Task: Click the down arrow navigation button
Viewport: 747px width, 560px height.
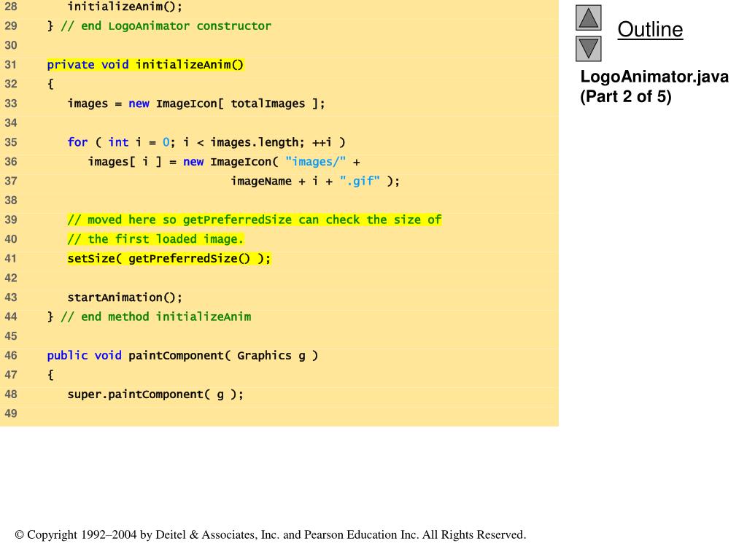Action: tap(589, 49)
